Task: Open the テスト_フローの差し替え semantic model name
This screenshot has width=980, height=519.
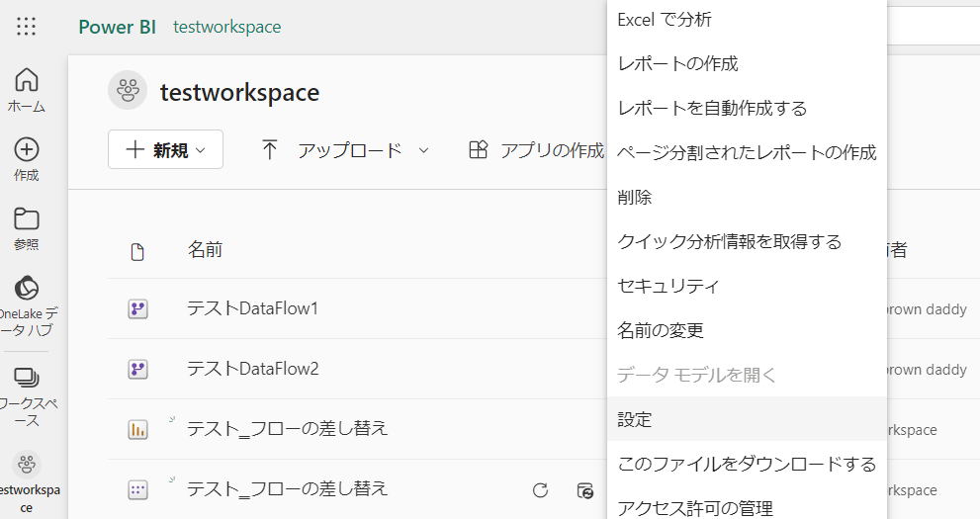Action: click(x=288, y=489)
